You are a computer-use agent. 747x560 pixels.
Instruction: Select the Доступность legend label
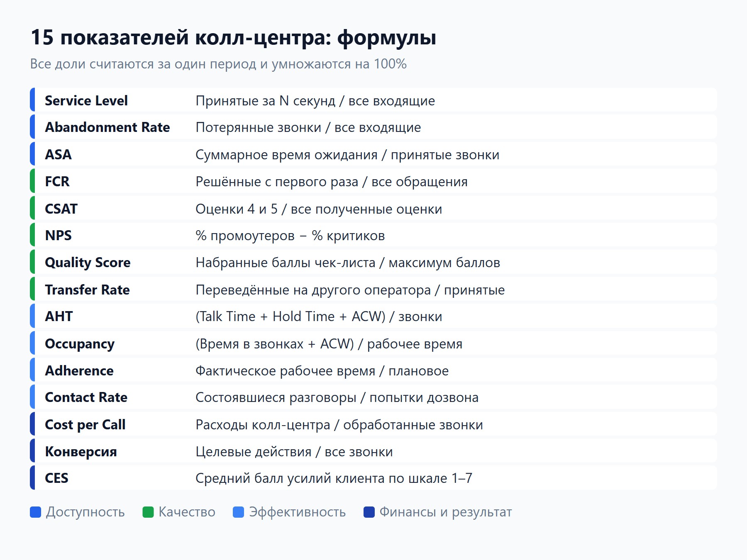click(85, 512)
